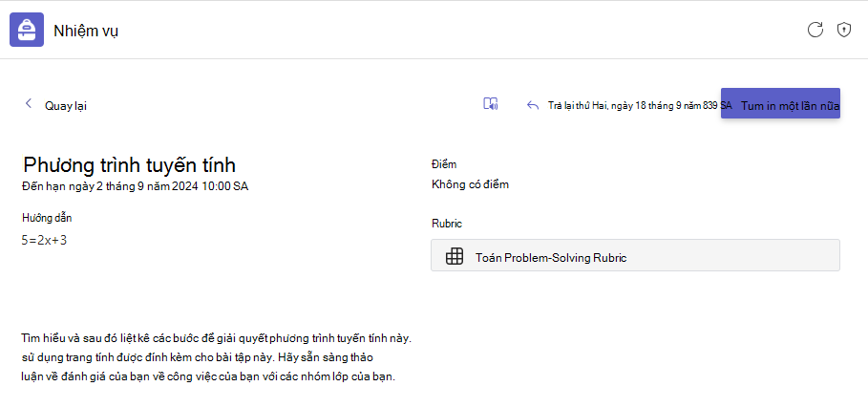Click the back chevron arrow
Image resolution: width=868 pixels, height=408 pixels.
click(29, 103)
